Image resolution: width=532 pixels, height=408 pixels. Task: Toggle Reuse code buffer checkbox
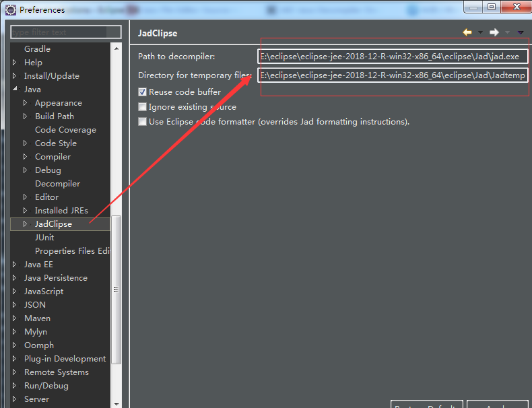tap(143, 92)
